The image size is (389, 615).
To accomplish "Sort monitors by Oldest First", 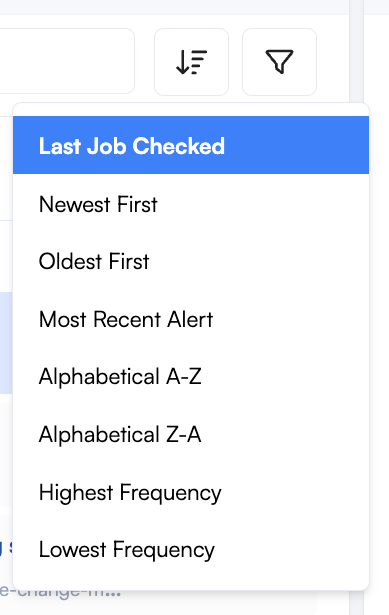I will point(191,261).
